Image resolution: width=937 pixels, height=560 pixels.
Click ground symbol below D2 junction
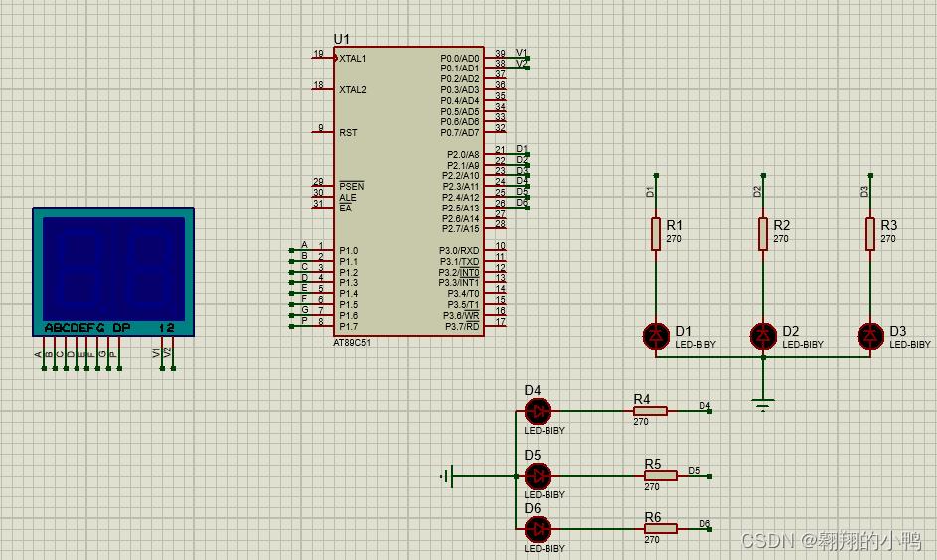(763, 405)
